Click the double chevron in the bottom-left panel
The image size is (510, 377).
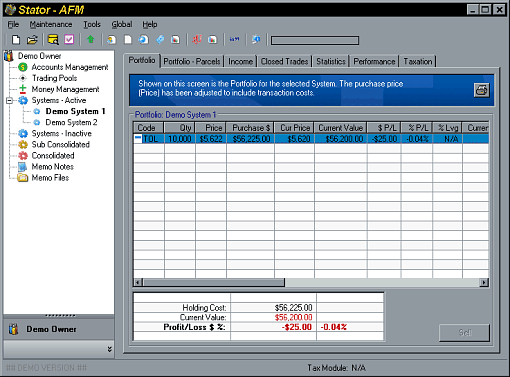(109, 349)
